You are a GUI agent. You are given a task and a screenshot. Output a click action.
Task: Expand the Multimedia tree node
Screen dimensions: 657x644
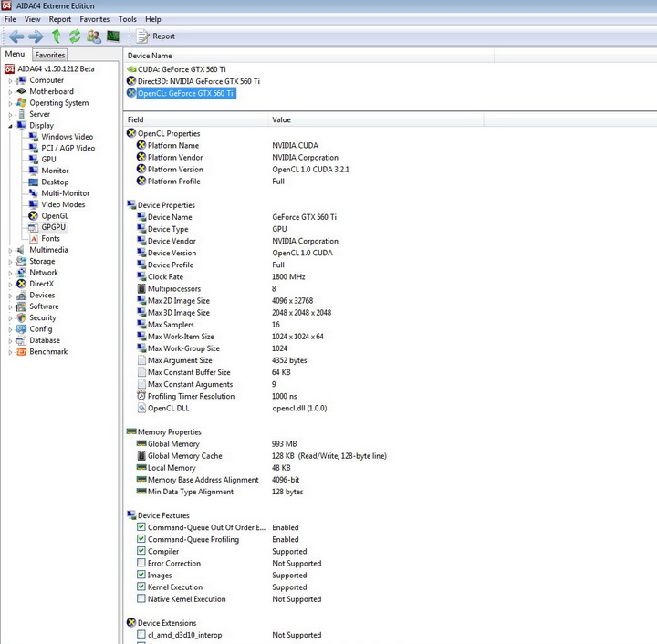10,250
